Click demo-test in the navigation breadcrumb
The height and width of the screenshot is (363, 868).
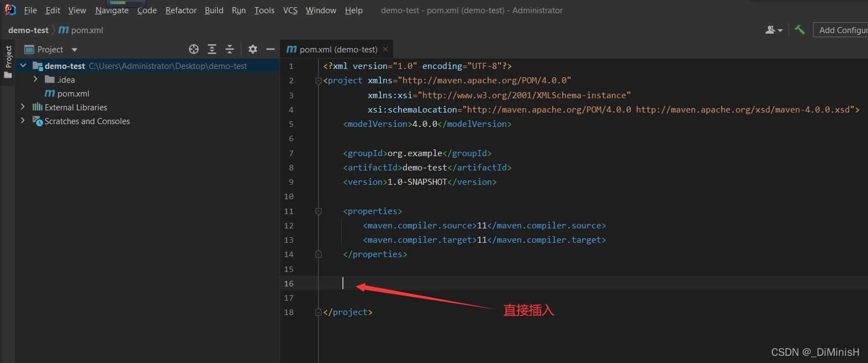coord(28,30)
